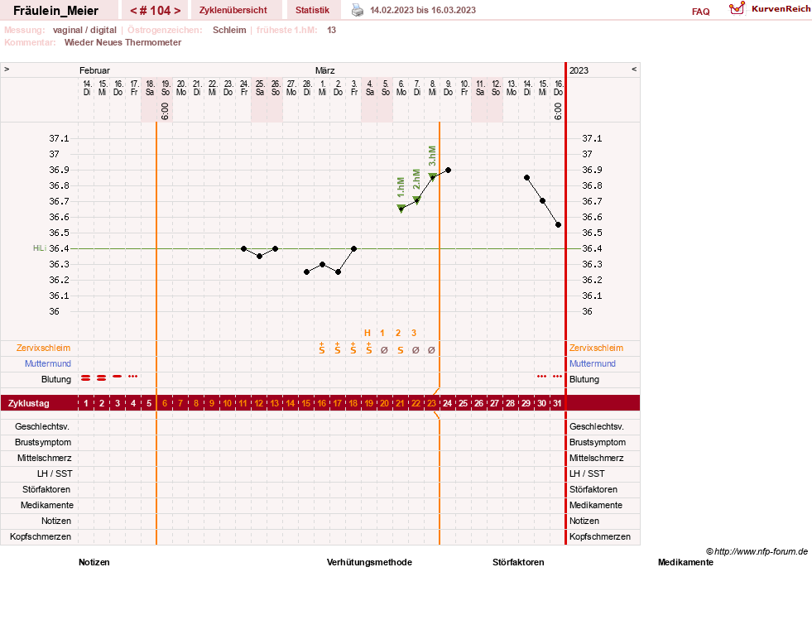
Task: Click the 1.hM temperature triangle marker
Action: (x=401, y=208)
